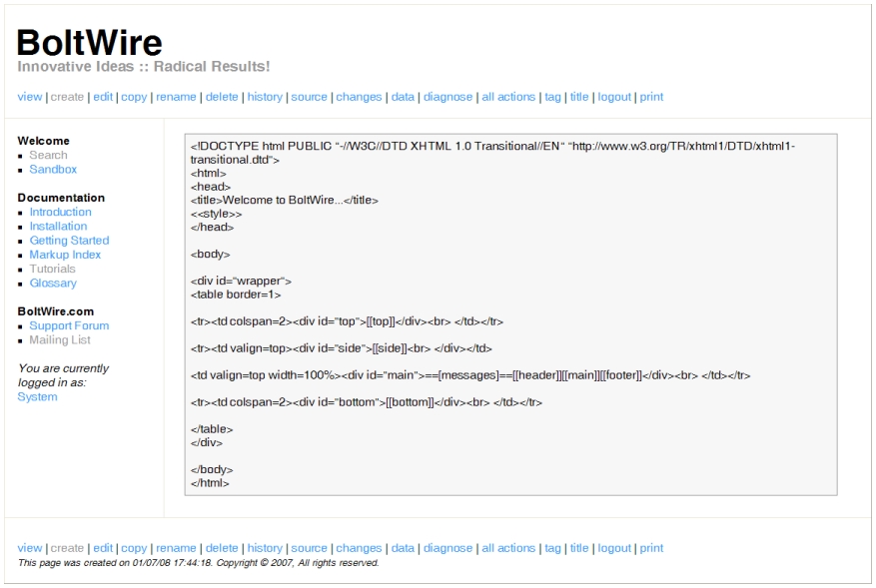Visit the Getting Started page
Viewport: 876px width, 588px height.
69,241
